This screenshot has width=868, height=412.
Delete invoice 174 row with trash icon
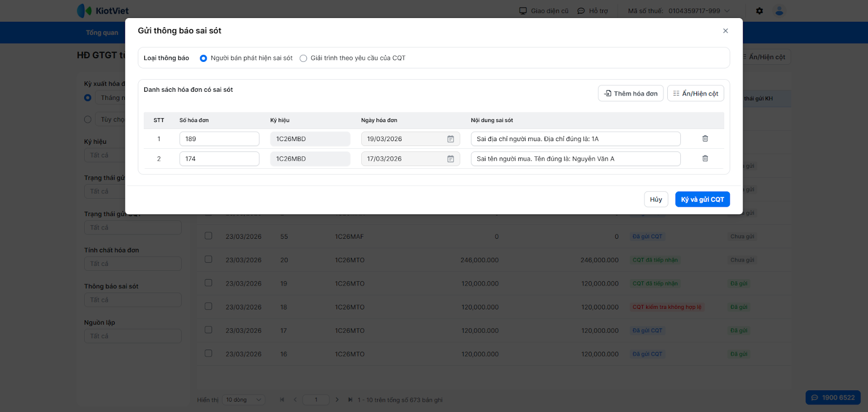tap(705, 159)
